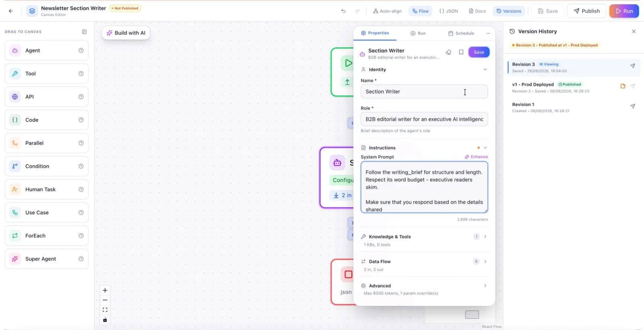644x330 pixels.
Task: Toggle the Versions panel
Action: coord(509,11)
